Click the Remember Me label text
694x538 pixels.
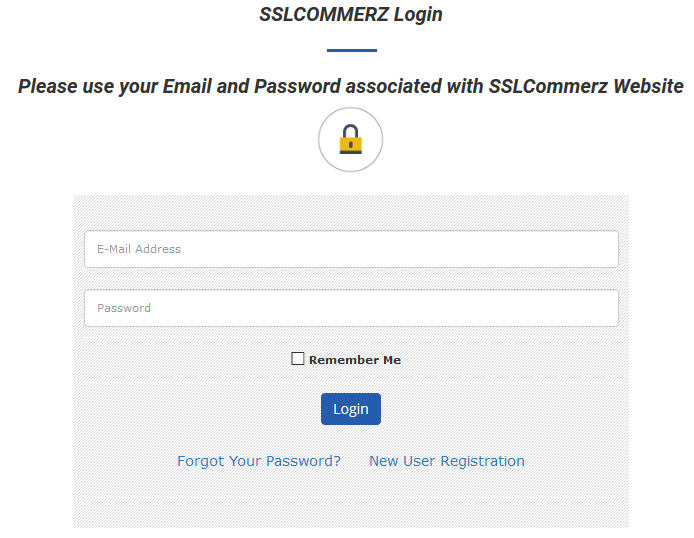tap(355, 360)
